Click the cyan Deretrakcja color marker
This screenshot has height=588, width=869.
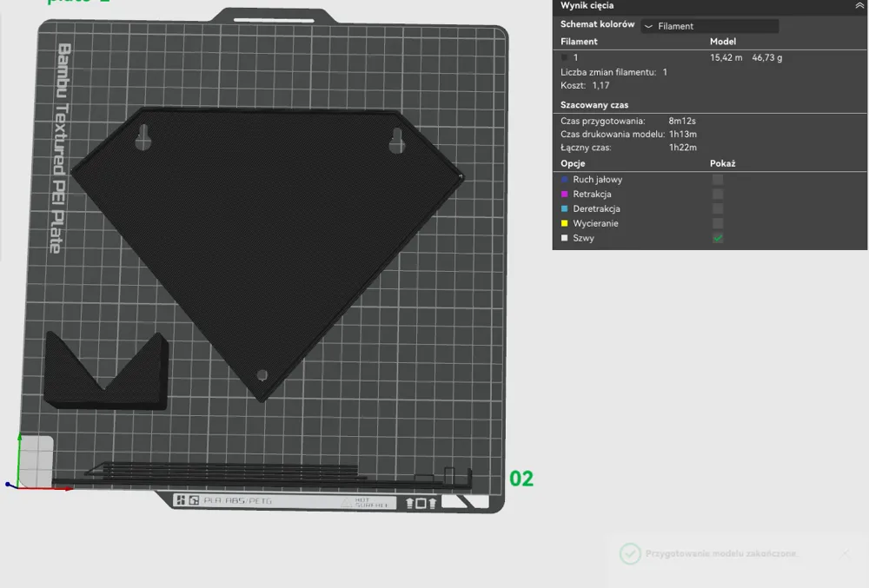point(565,209)
